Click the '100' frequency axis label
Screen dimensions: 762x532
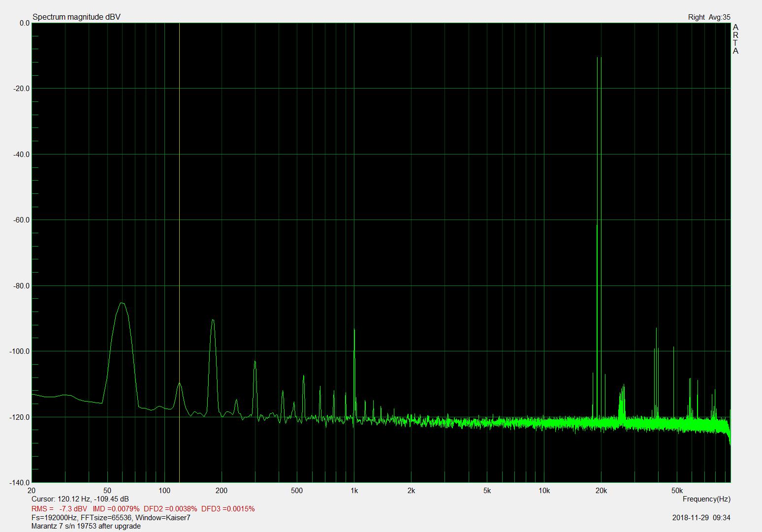[164, 491]
